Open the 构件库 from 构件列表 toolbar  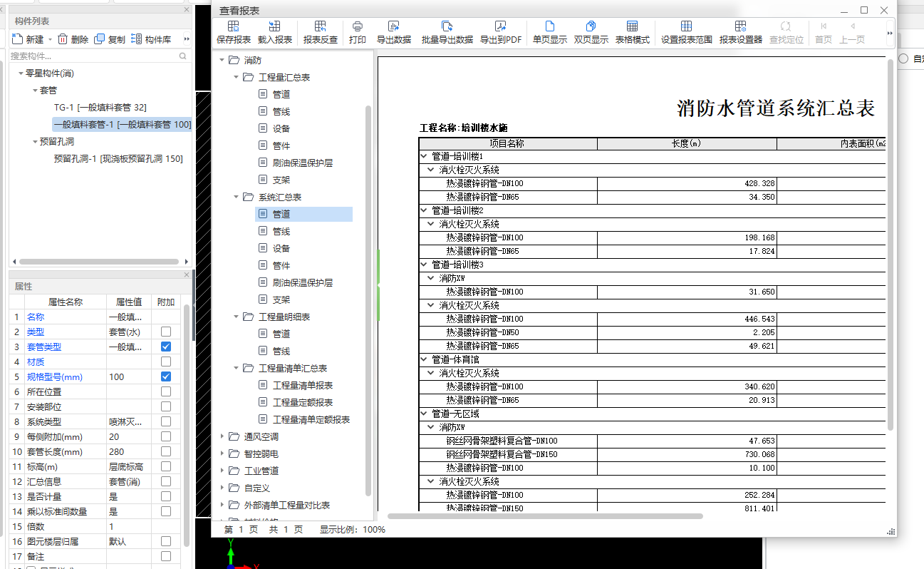(x=151, y=39)
